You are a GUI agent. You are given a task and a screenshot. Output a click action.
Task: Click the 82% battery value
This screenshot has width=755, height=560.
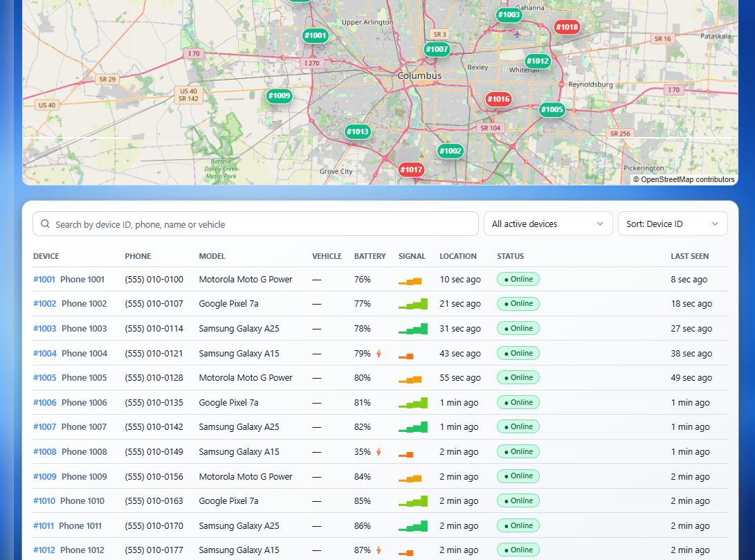coord(363,426)
